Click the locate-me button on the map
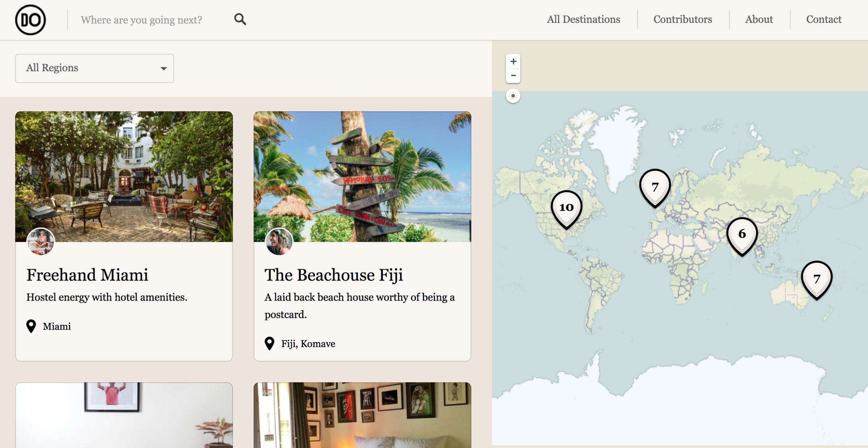The image size is (868, 448). [x=513, y=96]
